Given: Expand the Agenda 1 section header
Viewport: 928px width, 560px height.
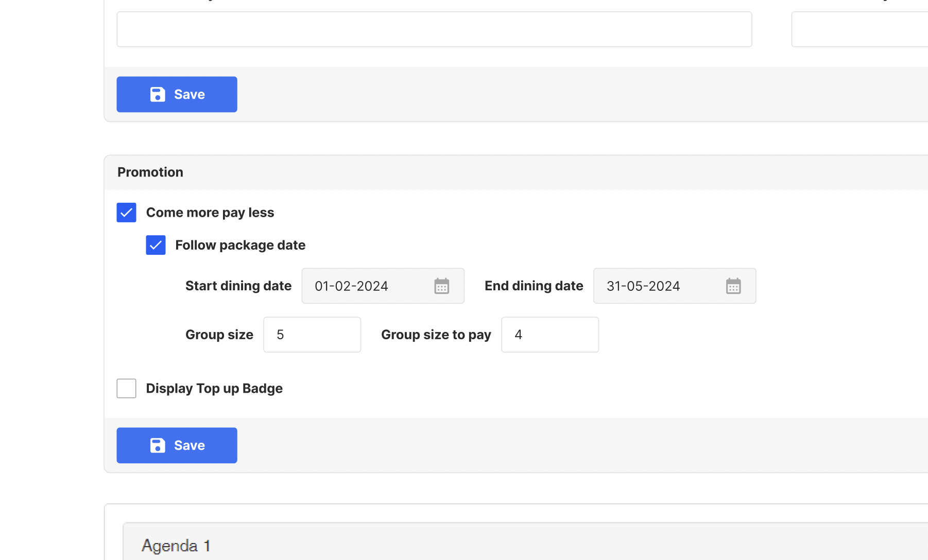Looking at the screenshot, I should tap(176, 546).
